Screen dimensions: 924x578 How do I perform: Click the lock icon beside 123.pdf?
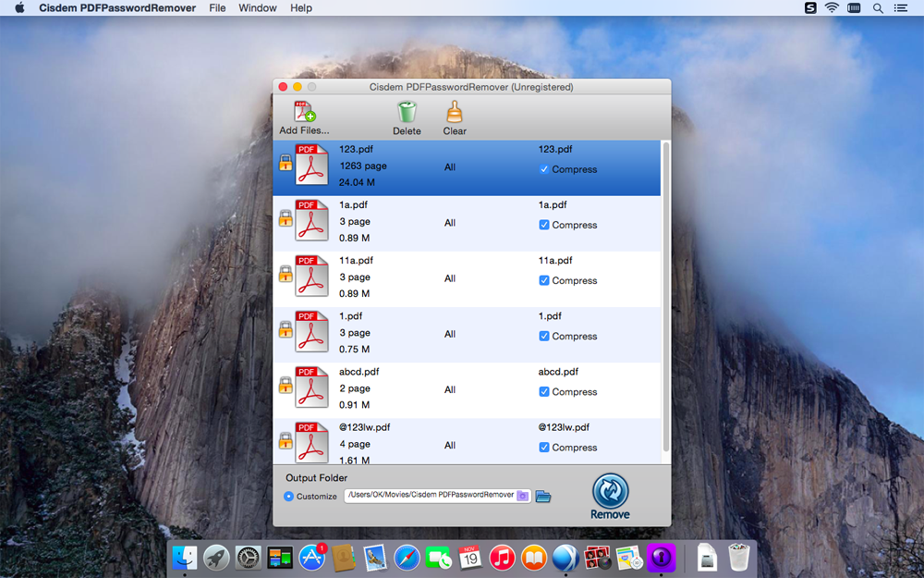click(x=286, y=162)
